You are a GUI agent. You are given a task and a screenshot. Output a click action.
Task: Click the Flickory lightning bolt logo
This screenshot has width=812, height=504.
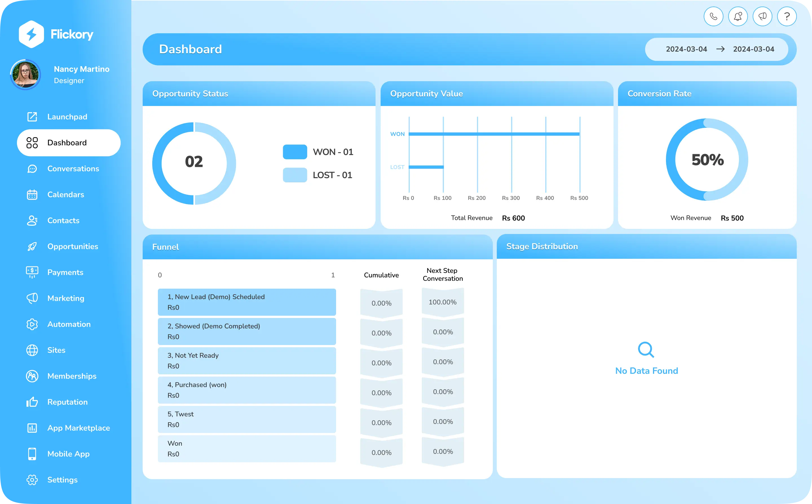pyautogui.click(x=31, y=34)
